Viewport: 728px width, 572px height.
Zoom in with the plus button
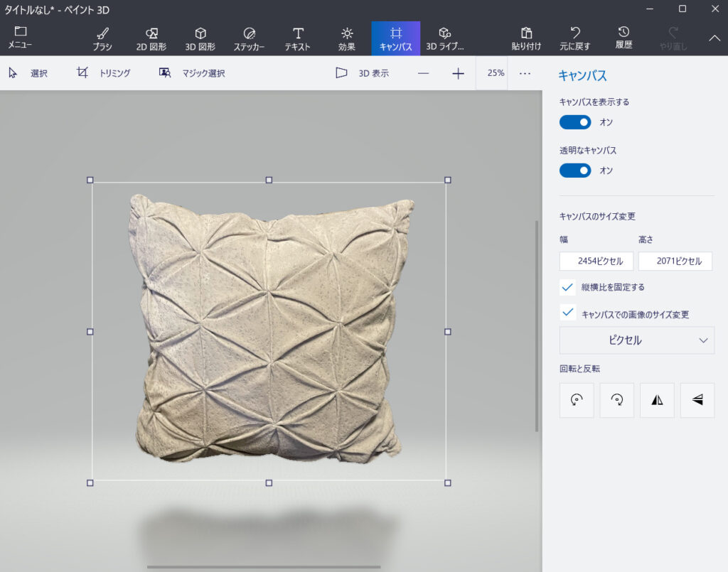tap(459, 73)
